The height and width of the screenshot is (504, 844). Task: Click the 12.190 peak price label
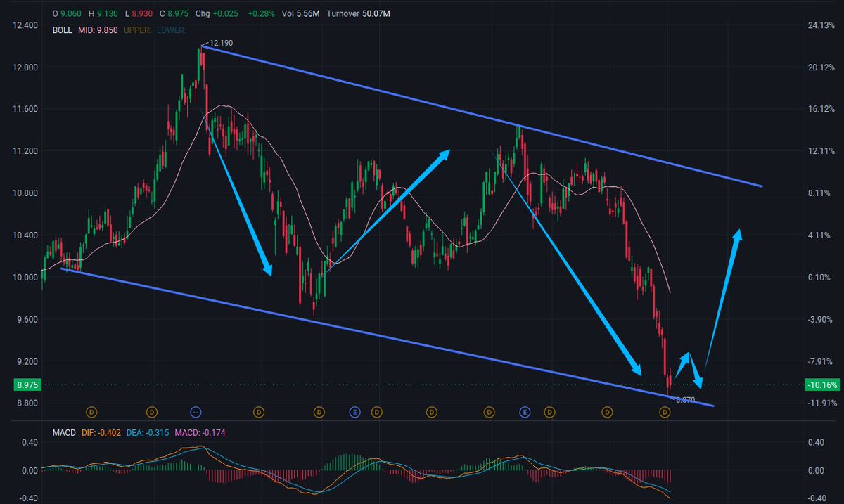pyautogui.click(x=220, y=43)
